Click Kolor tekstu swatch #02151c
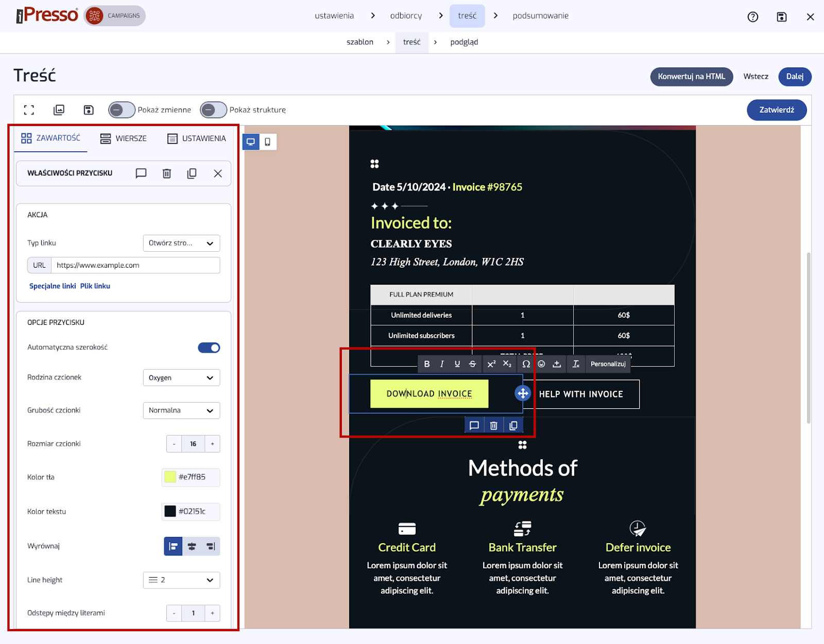 [170, 511]
